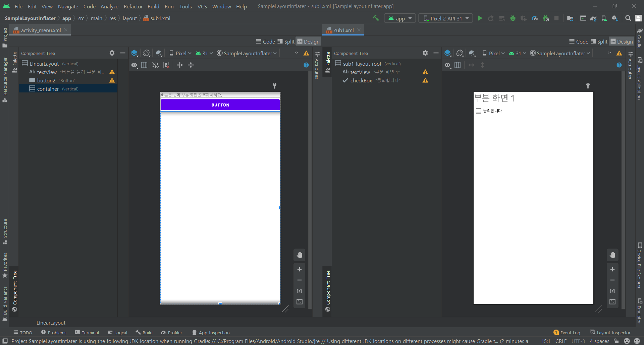Image resolution: width=644 pixels, height=345 pixels.
Task: Switch right editor to Code view
Action: pos(579,42)
